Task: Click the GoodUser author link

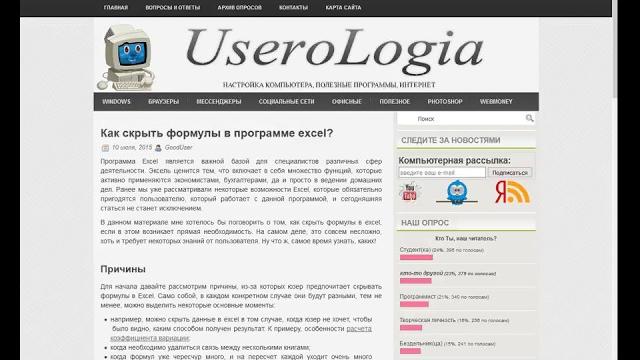Action: click(178, 148)
